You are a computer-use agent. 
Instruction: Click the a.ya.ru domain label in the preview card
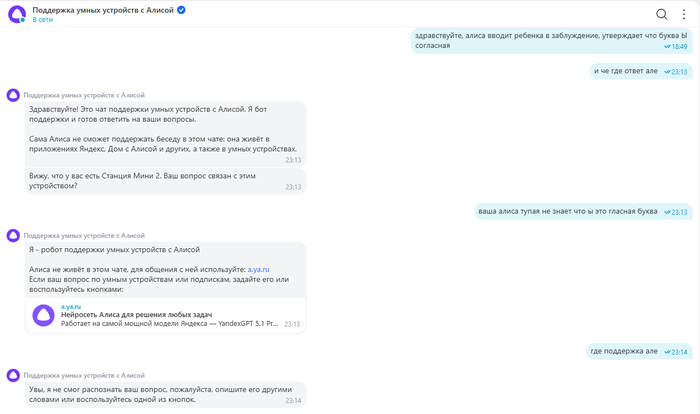[71, 305]
